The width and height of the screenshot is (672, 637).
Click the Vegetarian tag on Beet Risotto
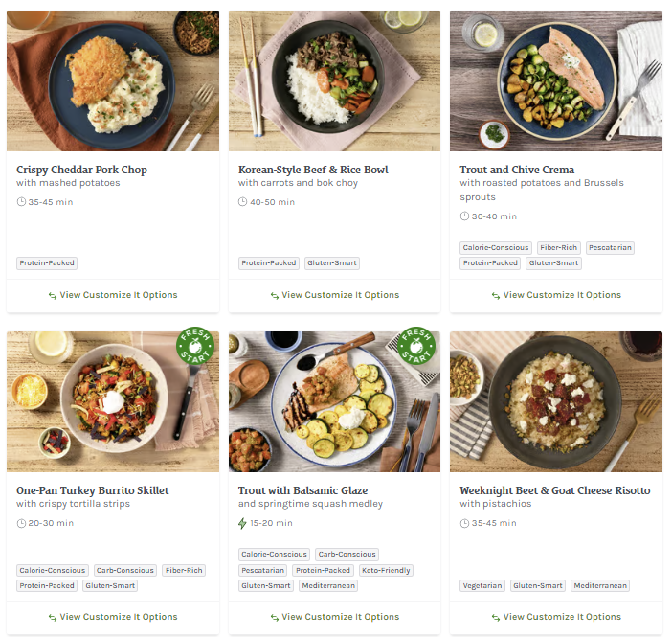point(482,585)
